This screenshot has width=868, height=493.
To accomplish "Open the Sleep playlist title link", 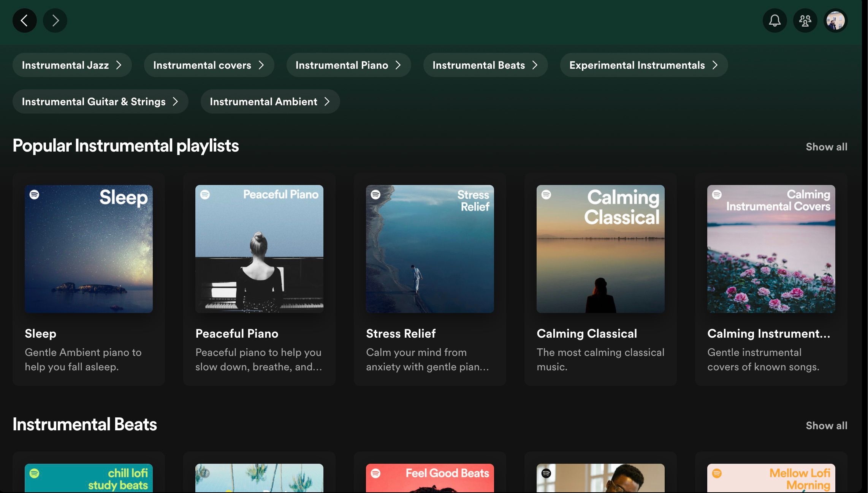I will [x=41, y=333].
